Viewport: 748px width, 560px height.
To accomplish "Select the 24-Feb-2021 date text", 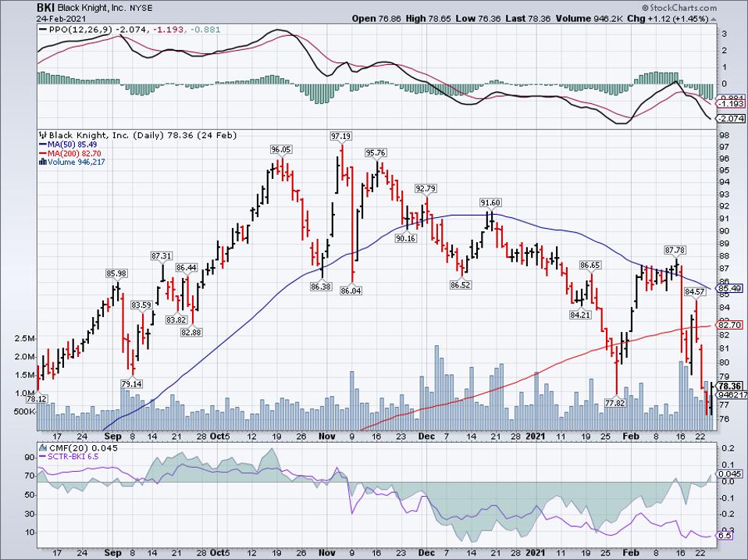I will pos(61,19).
